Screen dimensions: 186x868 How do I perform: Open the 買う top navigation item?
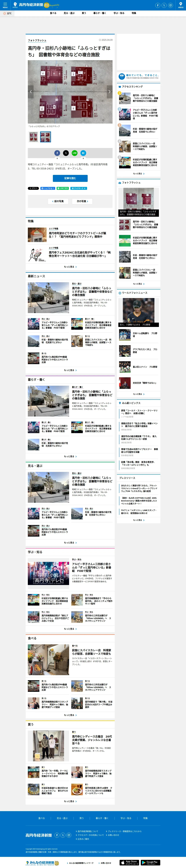pyautogui.click(x=84, y=13)
